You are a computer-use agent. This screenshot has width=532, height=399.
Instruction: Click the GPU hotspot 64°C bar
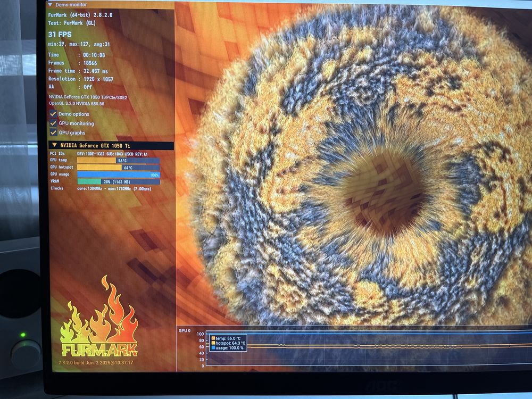(119, 168)
